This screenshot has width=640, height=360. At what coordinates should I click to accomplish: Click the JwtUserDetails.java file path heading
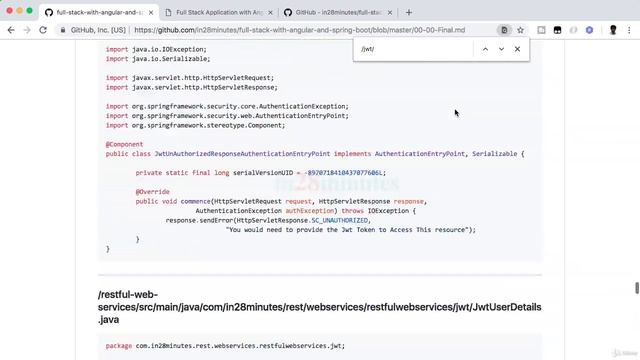320,307
